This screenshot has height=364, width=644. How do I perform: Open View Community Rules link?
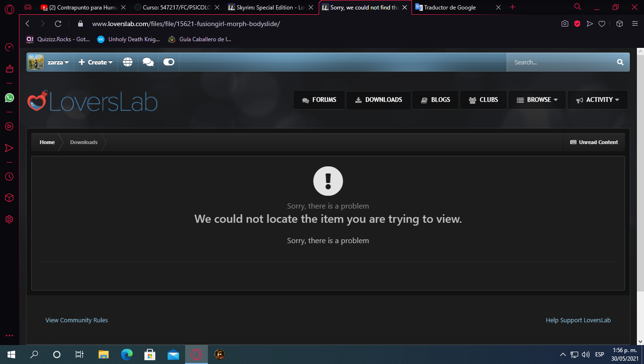pyautogui.click(x=77, y=320)
